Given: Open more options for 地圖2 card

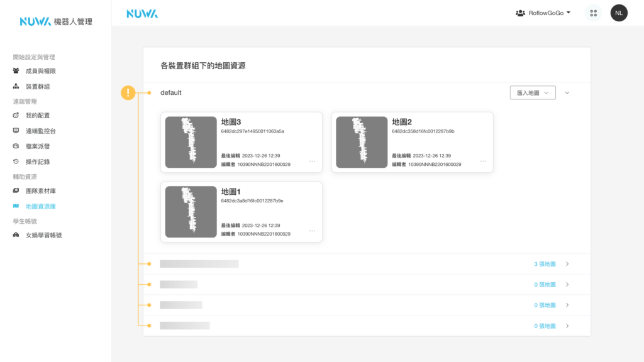Looking at the screenshot, I should click(x=483, y=162).
